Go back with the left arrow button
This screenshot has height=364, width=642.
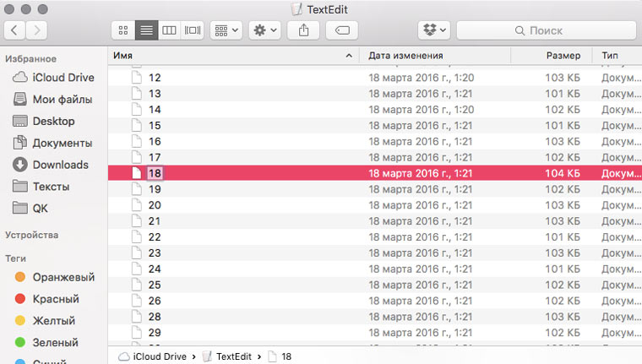coord(14,30)
